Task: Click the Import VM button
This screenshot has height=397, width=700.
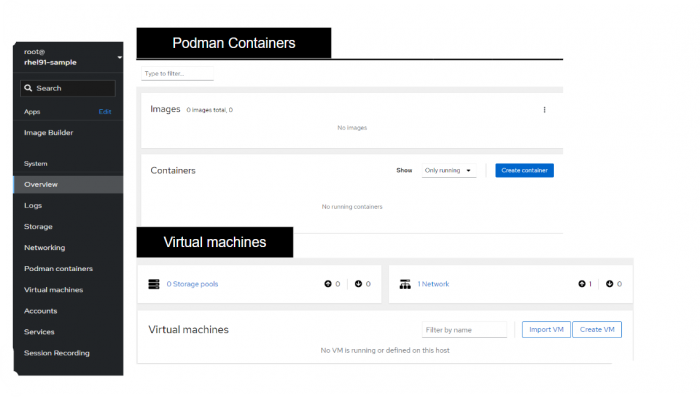Action: click(546, 330)
